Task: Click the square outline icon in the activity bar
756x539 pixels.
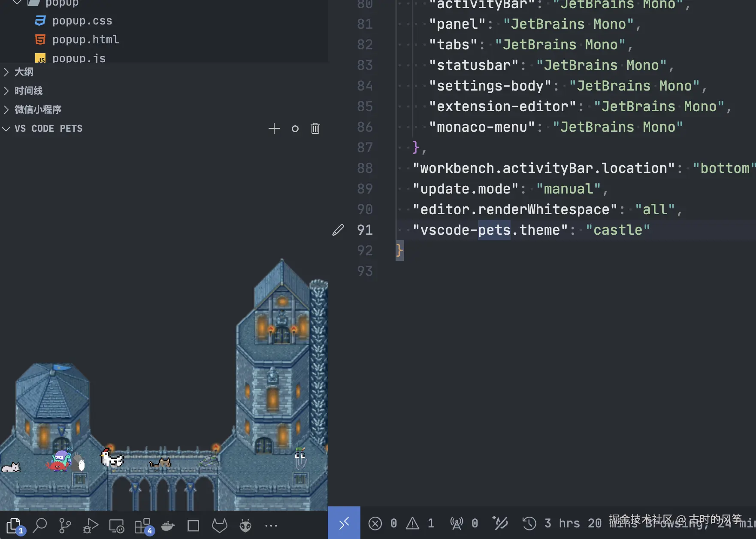Action: click(x=194, y=525)
